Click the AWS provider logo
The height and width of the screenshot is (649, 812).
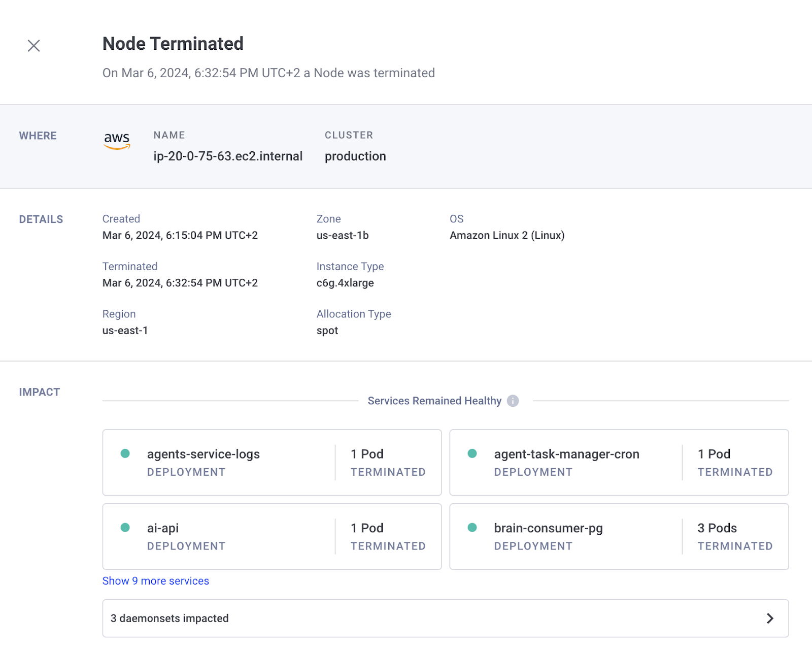coord(117,140)
